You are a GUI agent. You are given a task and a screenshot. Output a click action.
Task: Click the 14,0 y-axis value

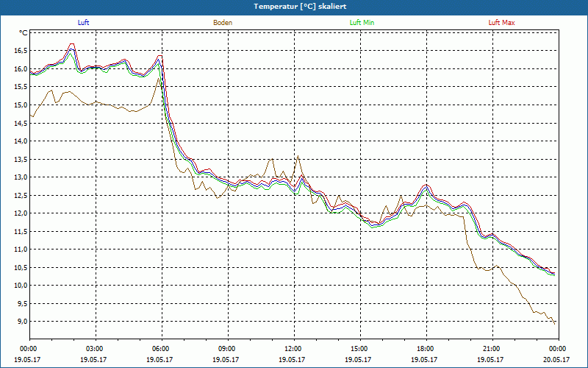[21, 141]
